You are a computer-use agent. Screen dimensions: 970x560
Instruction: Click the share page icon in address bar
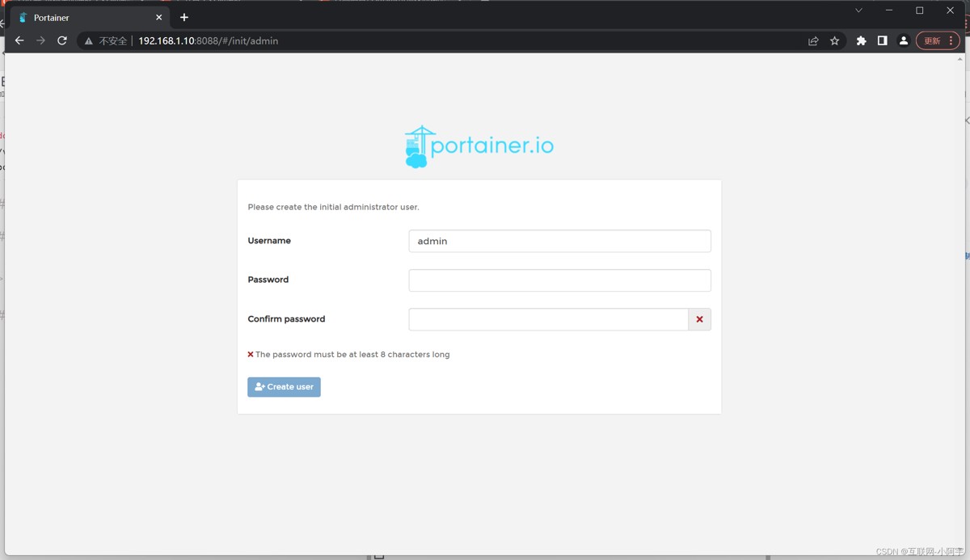(x=813, y=41)
